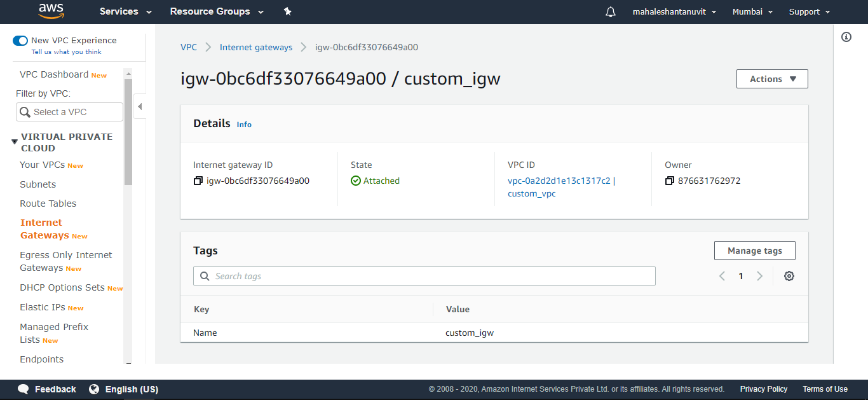The width and height of the screenshot is (868, 400).
Task: Click the Feedback chat icon
Action: click(x=24, y=389)
